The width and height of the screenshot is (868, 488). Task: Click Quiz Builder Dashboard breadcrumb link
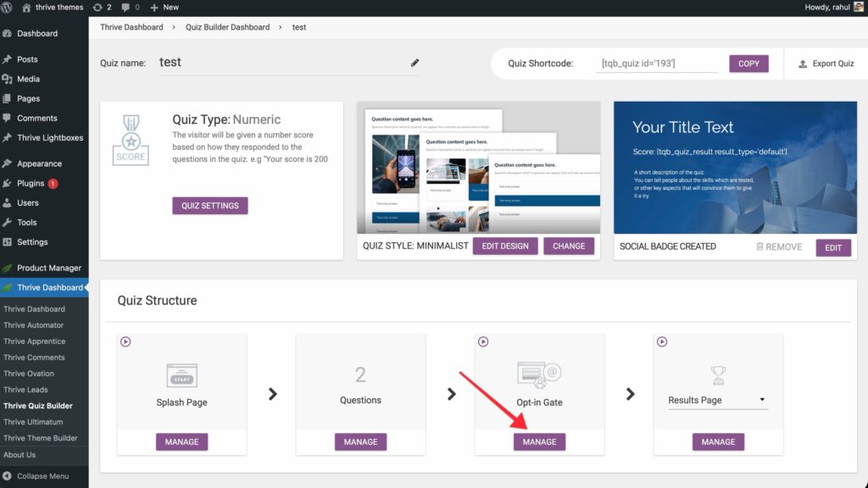click(x=227, y=27)
